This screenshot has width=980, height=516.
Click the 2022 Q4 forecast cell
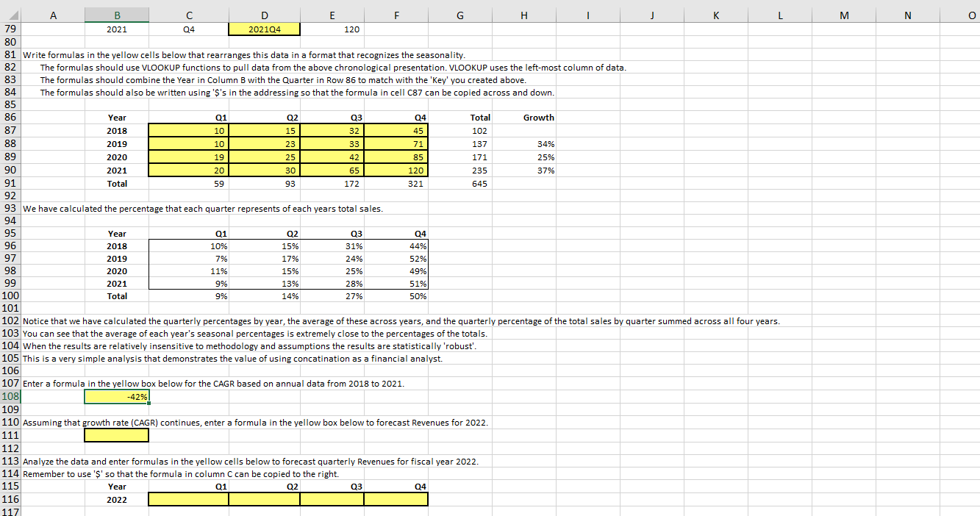click(396, 499)
